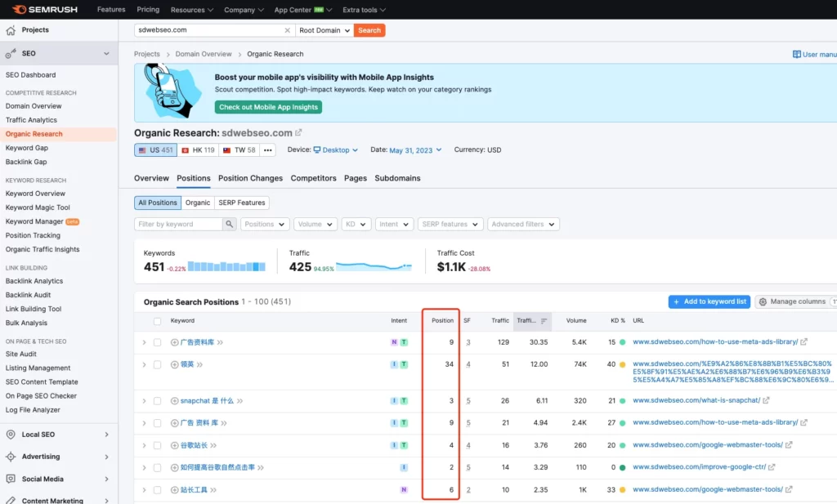The image size is (837, 504).
Task: Open the Desktop device dropdown
Action: [336, 150]
